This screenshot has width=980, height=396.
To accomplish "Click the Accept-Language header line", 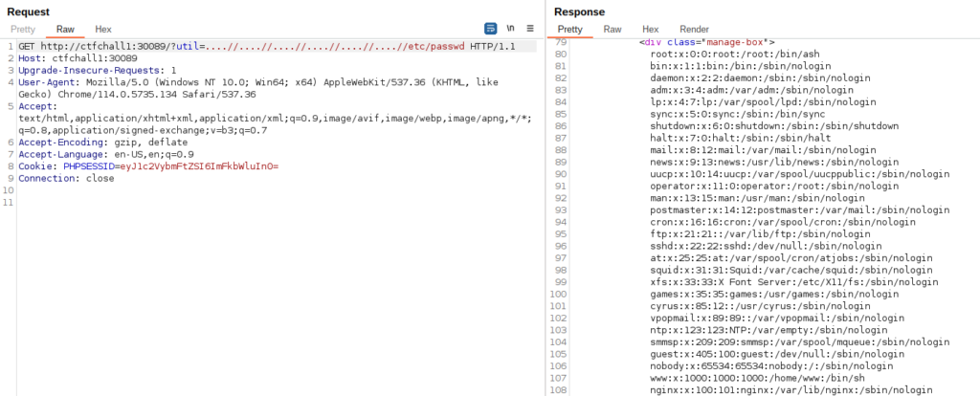I will (105, 154).
